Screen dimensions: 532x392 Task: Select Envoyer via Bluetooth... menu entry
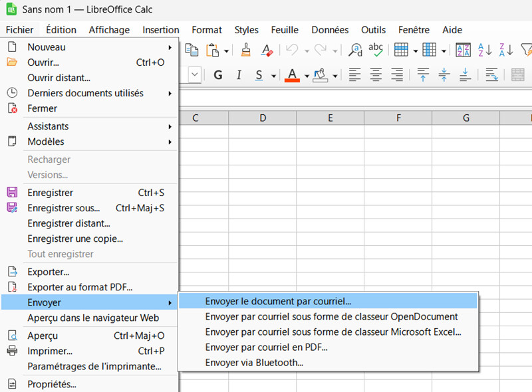[254, 362]
